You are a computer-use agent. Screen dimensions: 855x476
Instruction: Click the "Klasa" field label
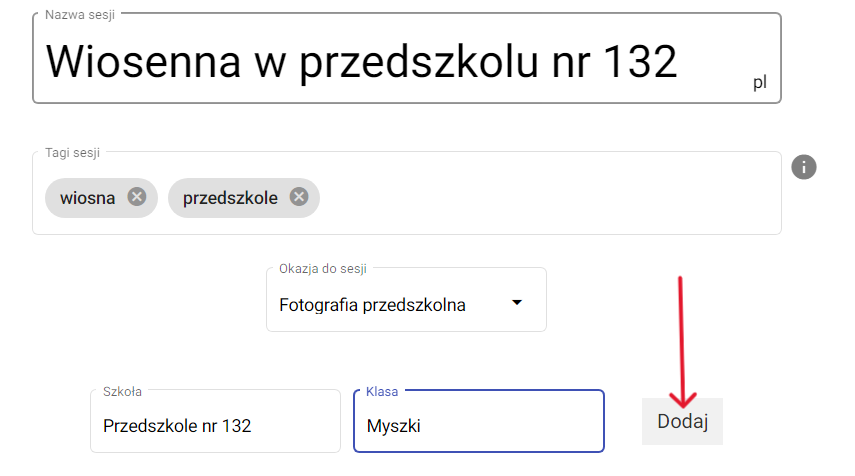click(382, 391)
